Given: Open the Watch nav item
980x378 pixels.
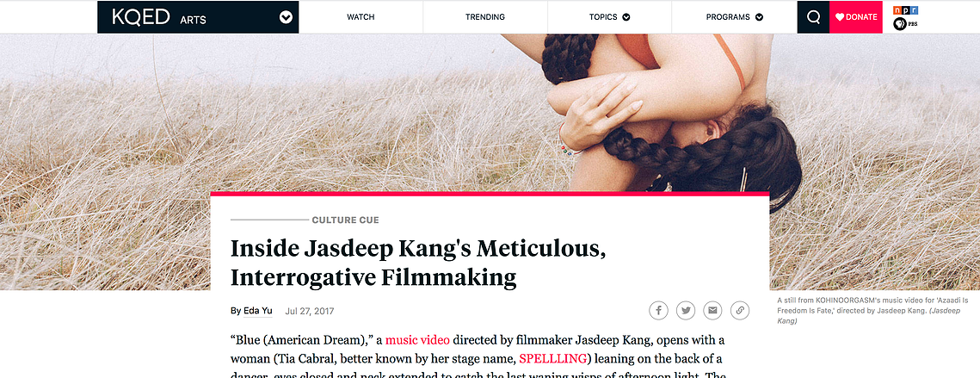Looking at the screenshot, I should click(361, 17).
